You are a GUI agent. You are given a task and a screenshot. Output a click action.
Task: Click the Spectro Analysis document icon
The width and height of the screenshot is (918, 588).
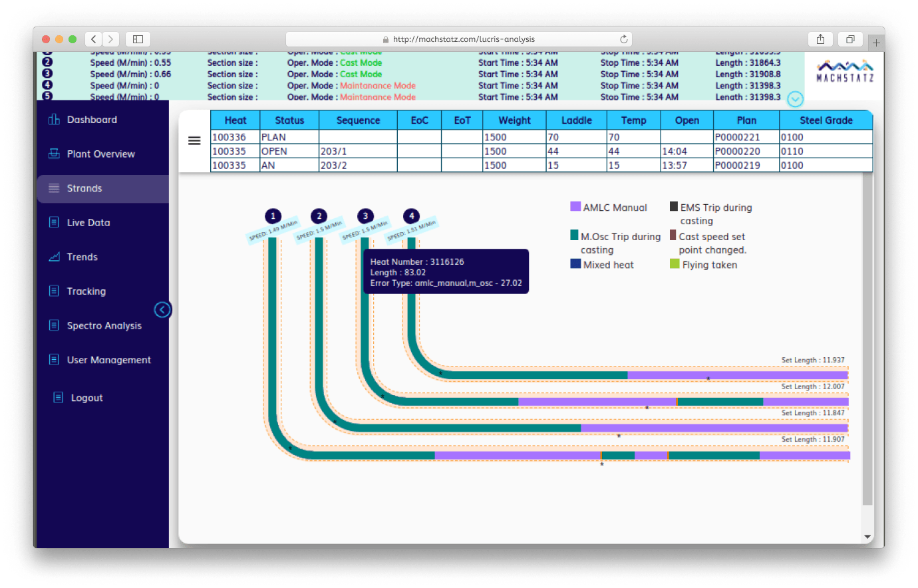[x=54, y=325]
